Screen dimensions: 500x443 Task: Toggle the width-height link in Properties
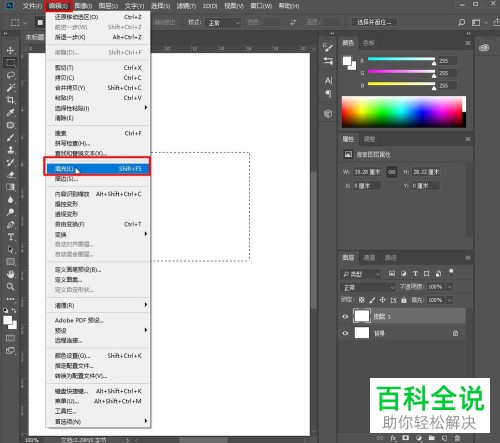[x=392, y=172]
